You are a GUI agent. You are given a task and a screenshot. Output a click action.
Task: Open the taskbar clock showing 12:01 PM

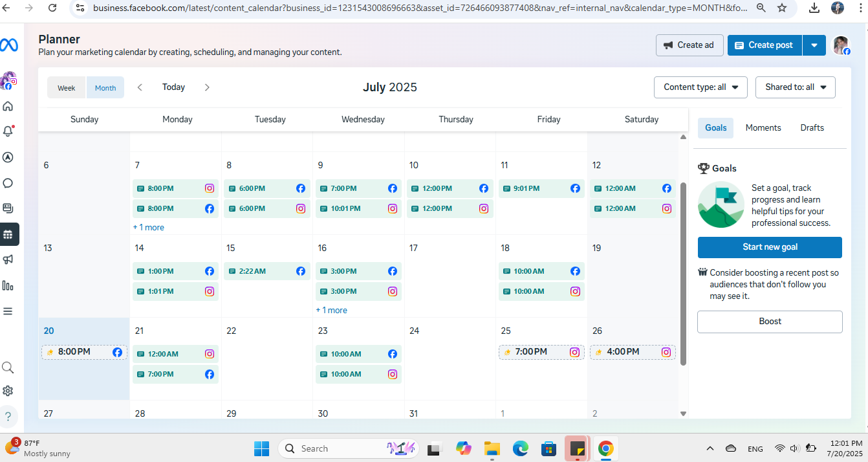[x=845, y=448]
